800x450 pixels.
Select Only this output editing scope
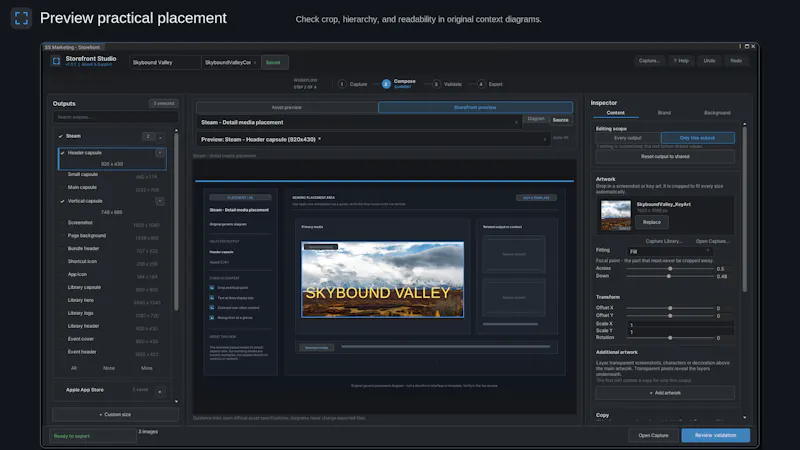(697, 138)
